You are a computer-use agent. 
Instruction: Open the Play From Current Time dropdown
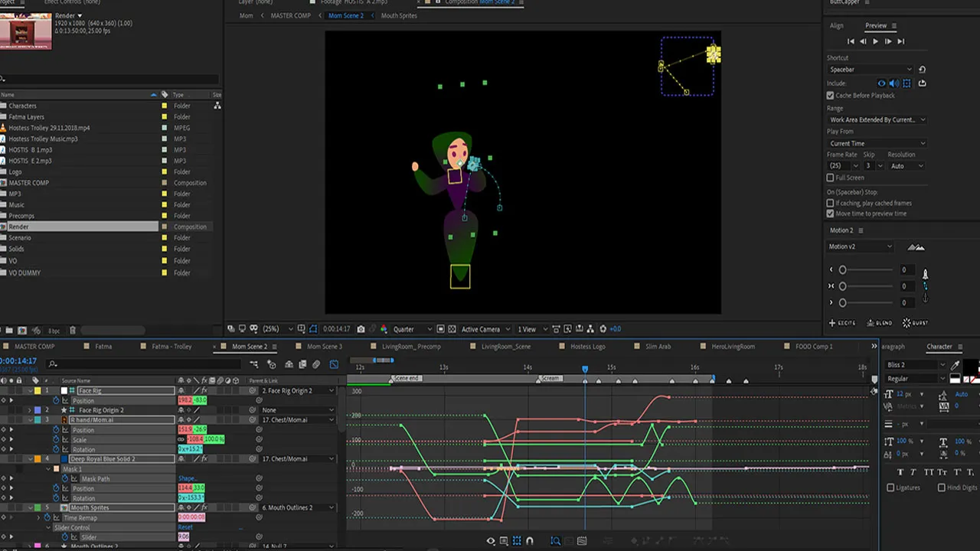click(877, 144)
